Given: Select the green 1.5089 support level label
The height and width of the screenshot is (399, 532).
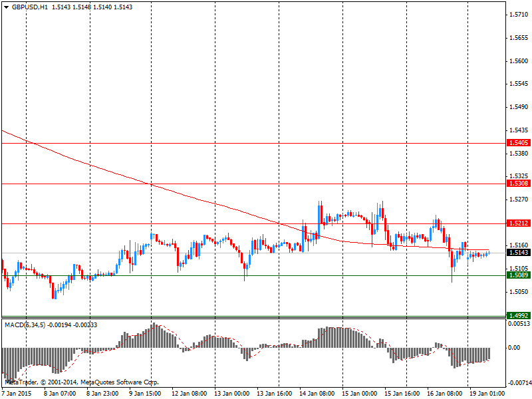Looking at the screenshot, I should point(519,275).
